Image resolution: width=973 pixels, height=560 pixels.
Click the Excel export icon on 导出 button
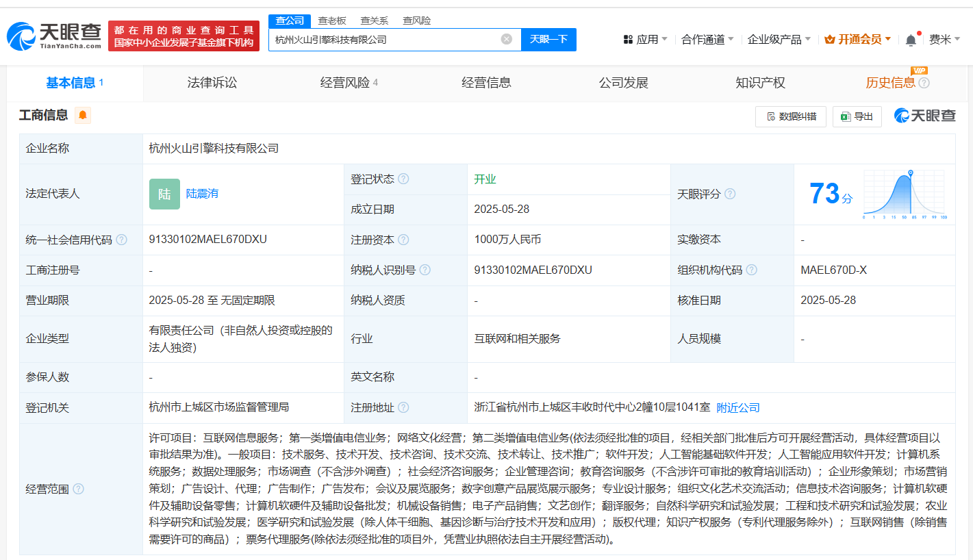pos(844,116)
